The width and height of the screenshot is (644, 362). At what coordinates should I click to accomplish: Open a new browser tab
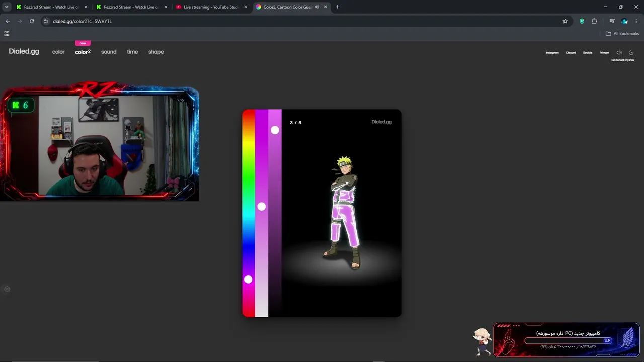pyautogui.click(x=337, y=7)
